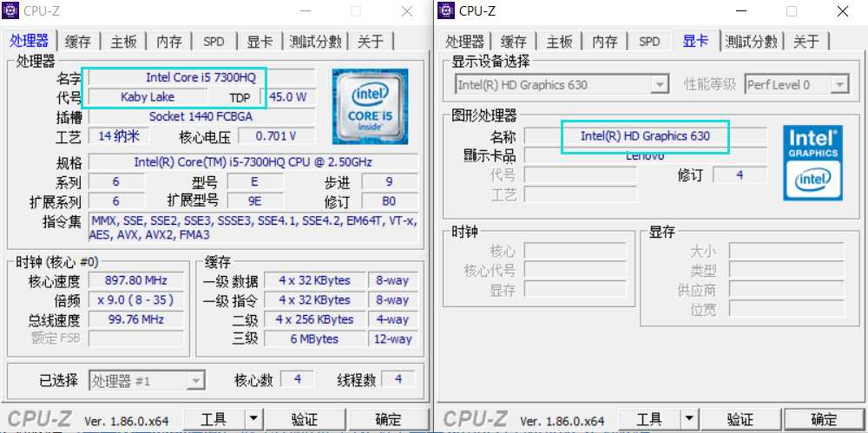
Task: Open 测試分數 tab in the left window
Action: 316,41
